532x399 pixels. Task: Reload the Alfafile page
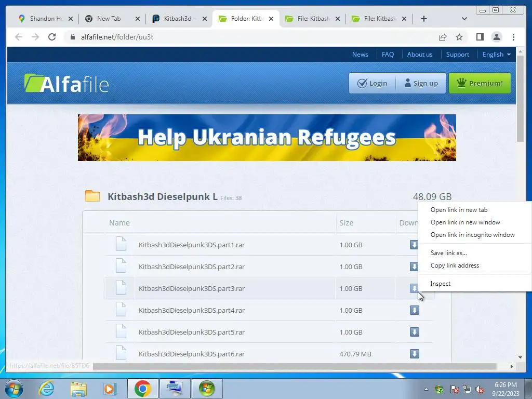(52, 37)
